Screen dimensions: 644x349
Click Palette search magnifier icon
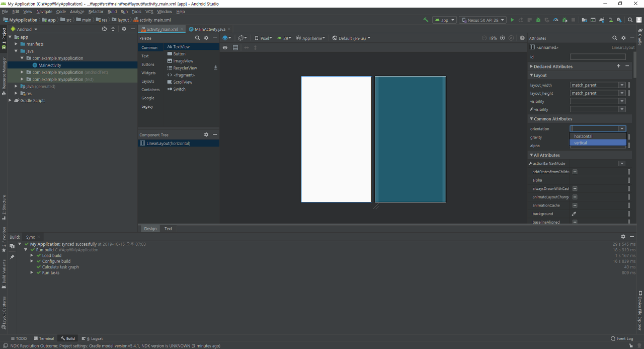tap(198, 38)
